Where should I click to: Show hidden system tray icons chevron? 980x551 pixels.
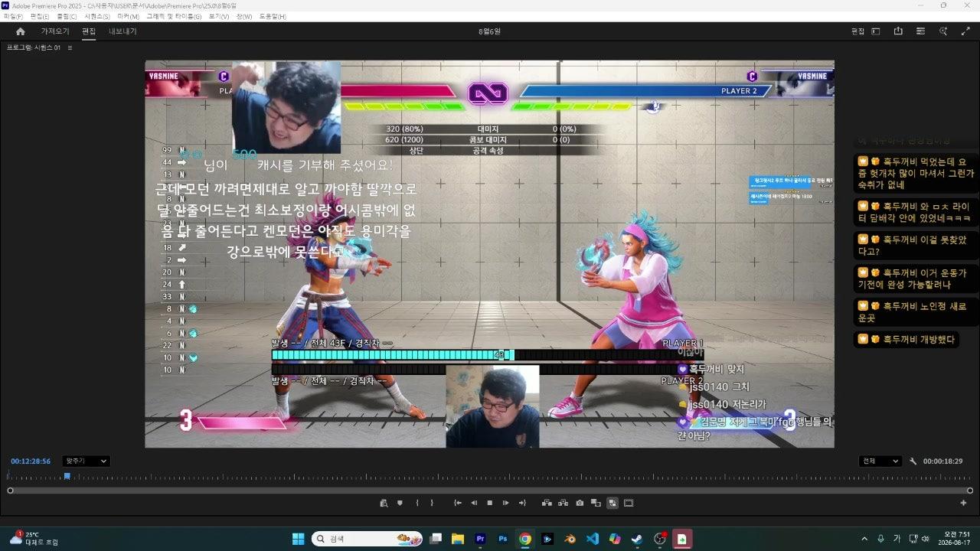865,539
